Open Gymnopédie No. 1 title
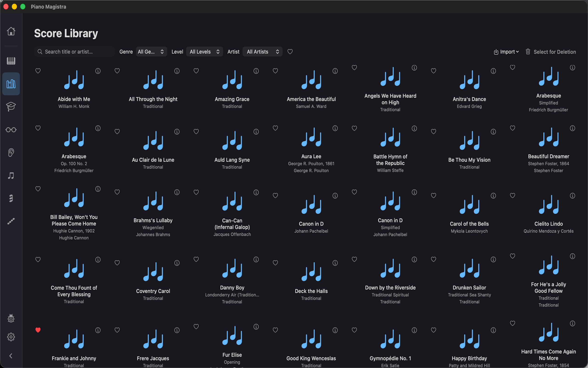 (390, 358)
